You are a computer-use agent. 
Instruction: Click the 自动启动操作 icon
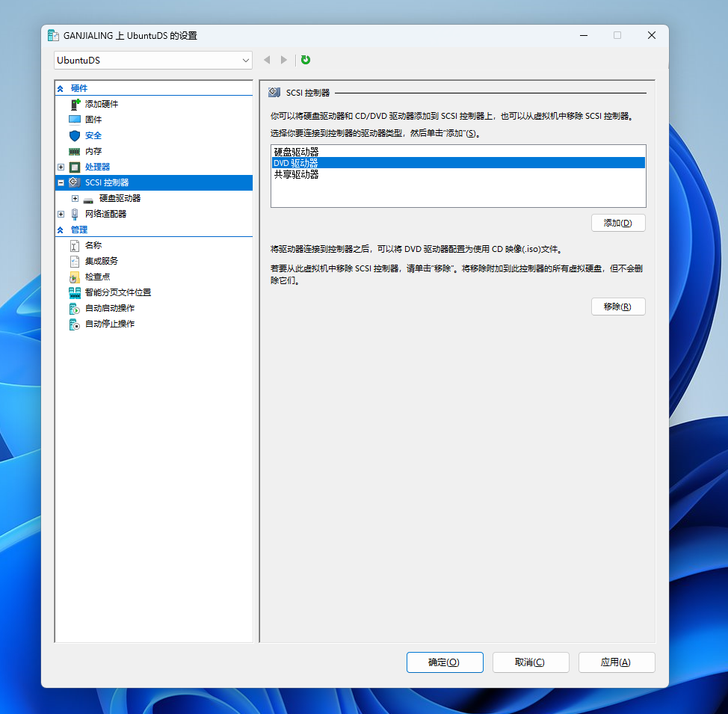pos(74,309)
